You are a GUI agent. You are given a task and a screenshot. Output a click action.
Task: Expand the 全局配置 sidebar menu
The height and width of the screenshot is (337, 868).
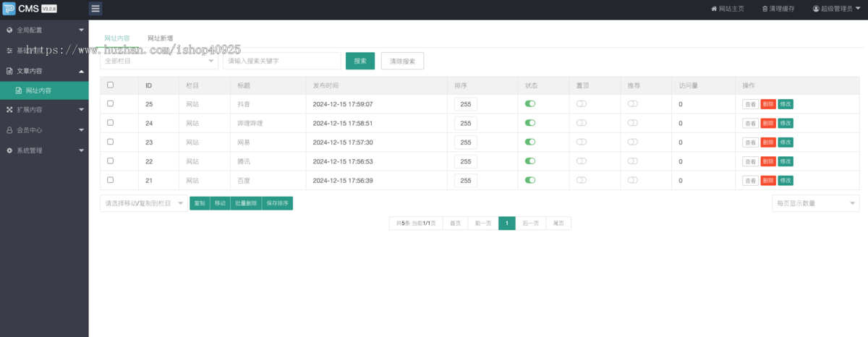click(x=44, y=30)
